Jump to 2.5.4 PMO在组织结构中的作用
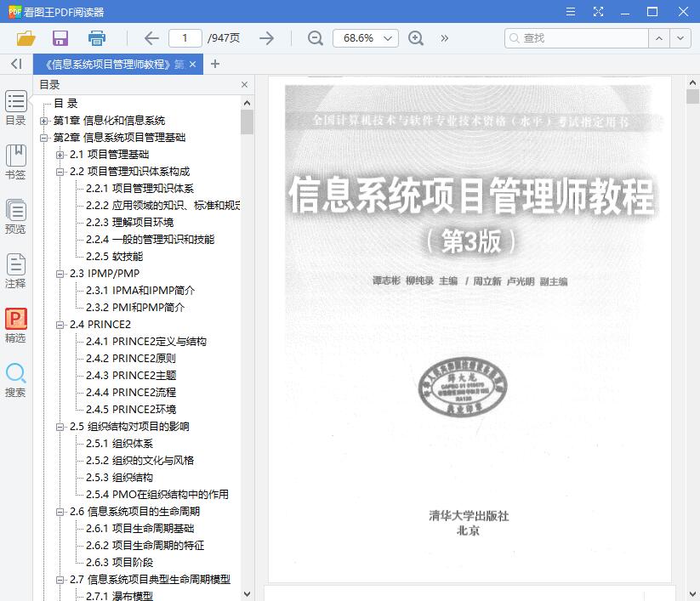Image resolution: width=700 pixels, height=601 pixels. tap(157, 495)
